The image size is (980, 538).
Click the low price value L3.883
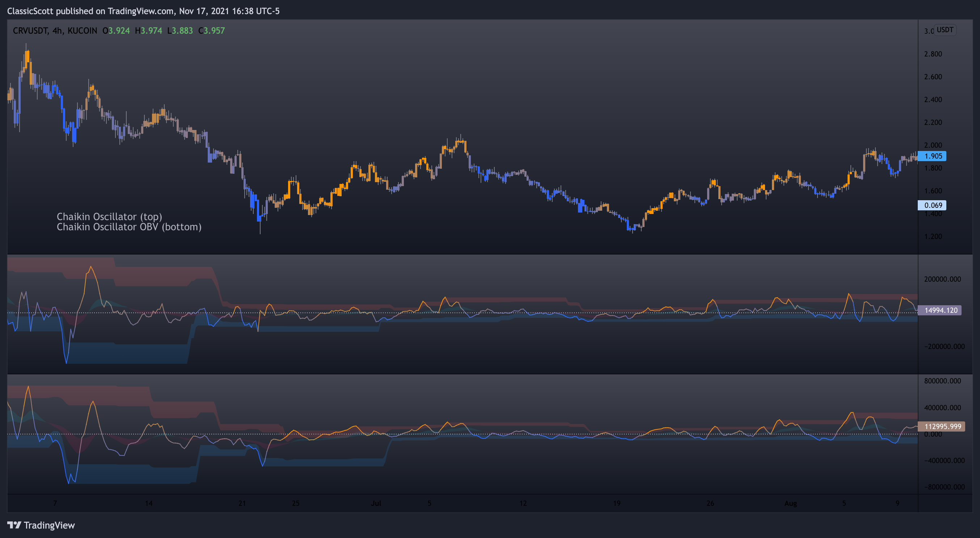coord(180,30)
